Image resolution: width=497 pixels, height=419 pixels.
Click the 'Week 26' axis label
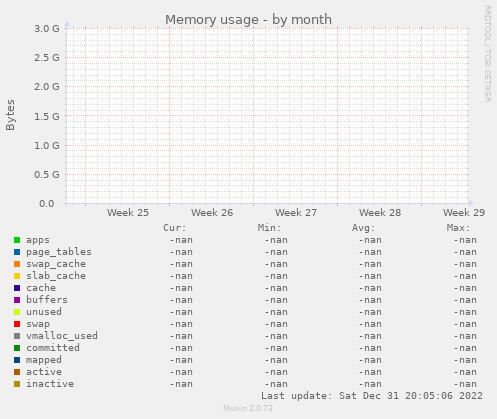212,213
